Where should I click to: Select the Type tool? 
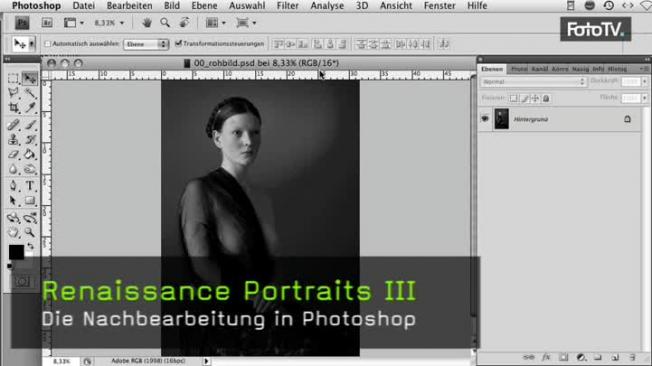pyautogui.click(x=30, y=185)
